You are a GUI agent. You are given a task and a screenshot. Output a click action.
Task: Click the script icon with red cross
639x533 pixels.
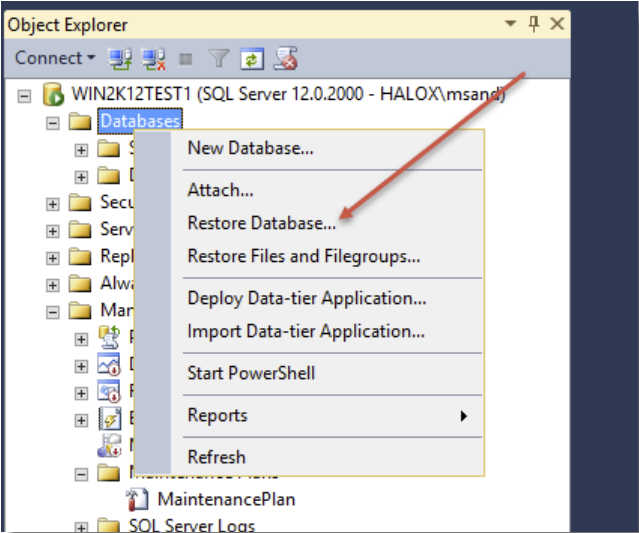click(x=285, y=59)
